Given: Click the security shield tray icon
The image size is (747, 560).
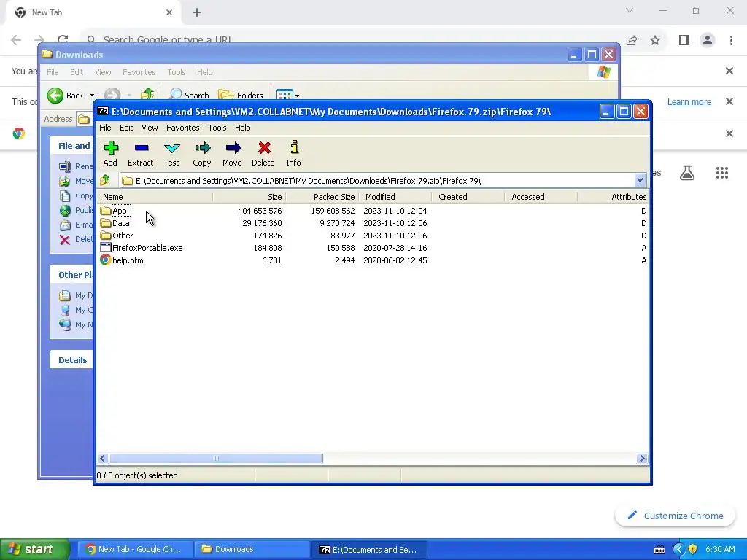Looking at the screenshot, I should (x=692, y=549).
